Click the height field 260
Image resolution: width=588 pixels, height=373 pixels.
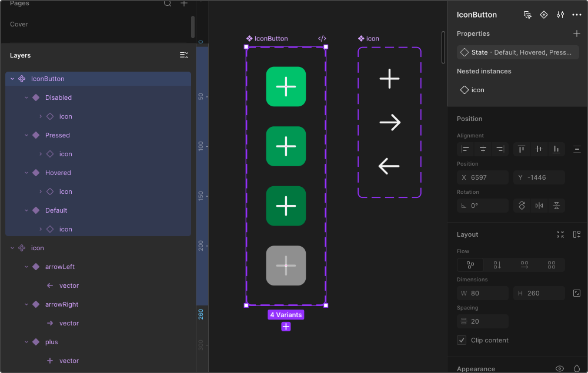pyautogui.click(x=539, y=293)
